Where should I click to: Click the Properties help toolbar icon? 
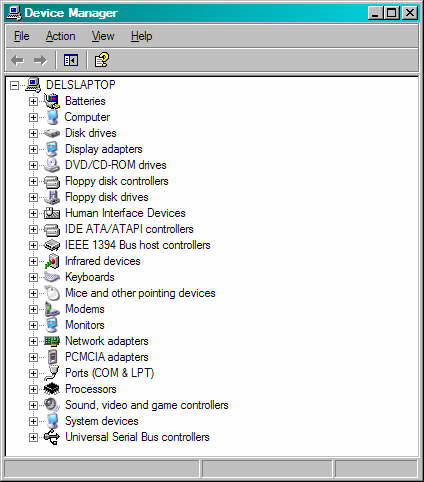pos(102,60)
